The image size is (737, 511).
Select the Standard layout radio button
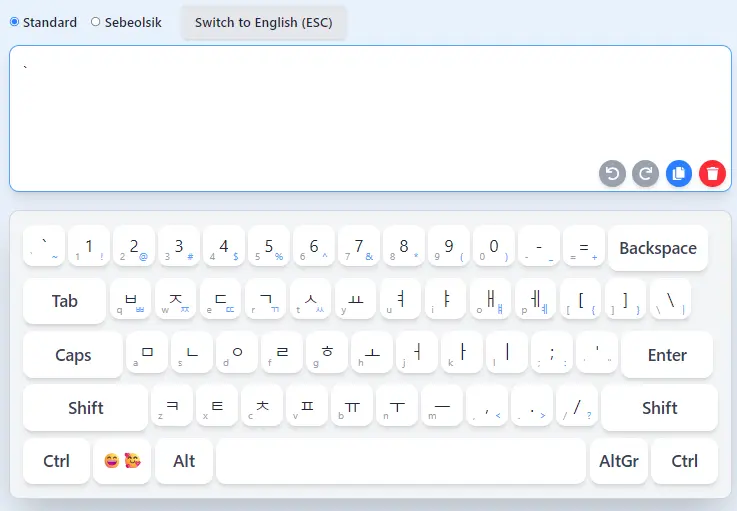(x=14, y=22)
